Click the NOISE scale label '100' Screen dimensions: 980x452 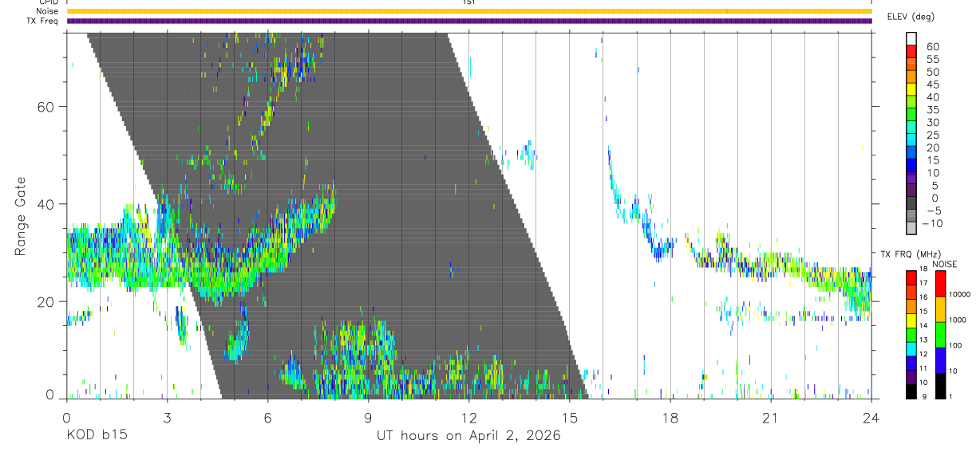[955, 345]
